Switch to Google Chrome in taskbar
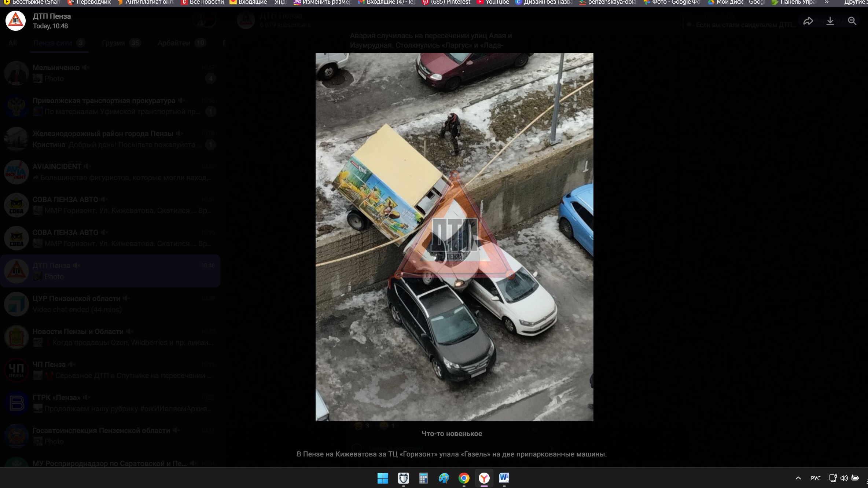Viewport: 868px width, 488px height. tap(464, 478)
